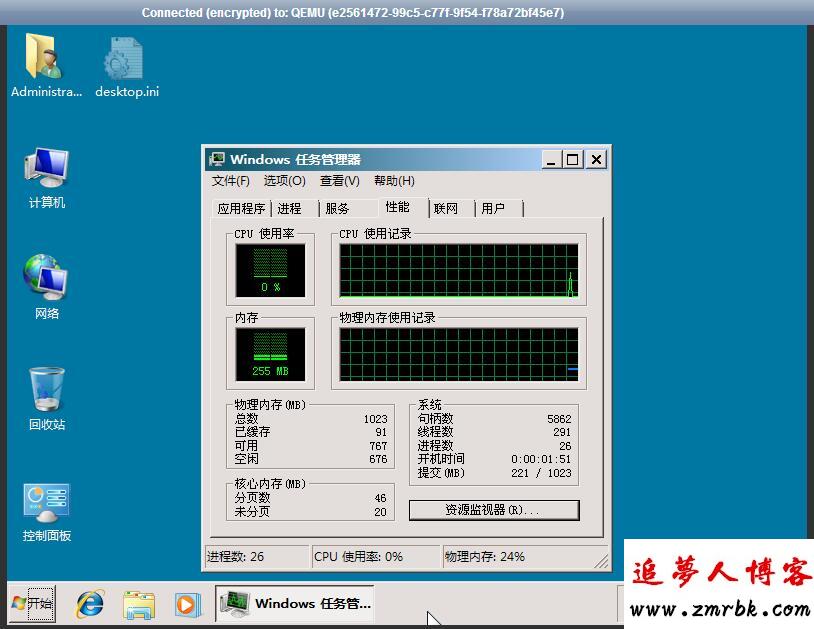This screenshot has height=629, width=814.
Task: Click the status bar text CPU 使用率: 0%
Action: click(358, 557)
